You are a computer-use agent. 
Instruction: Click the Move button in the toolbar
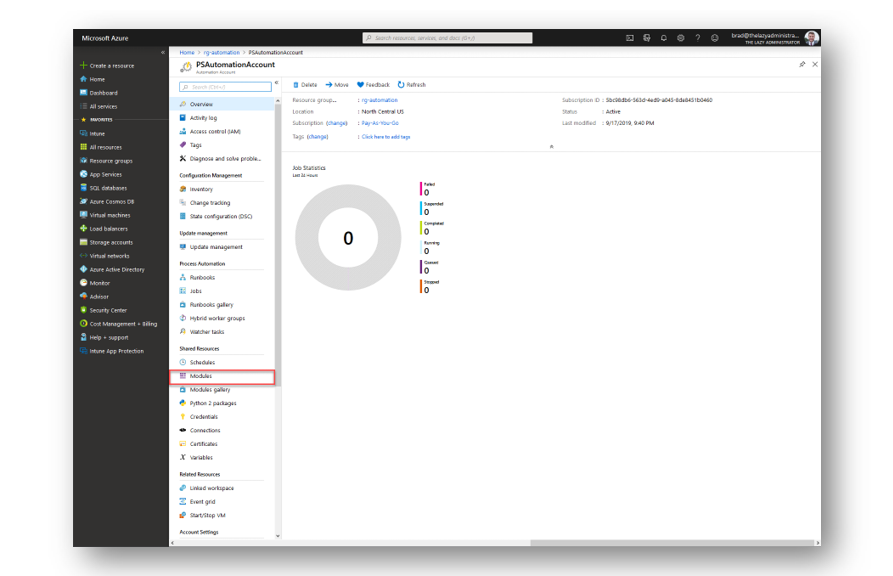(x=337, y=85)
